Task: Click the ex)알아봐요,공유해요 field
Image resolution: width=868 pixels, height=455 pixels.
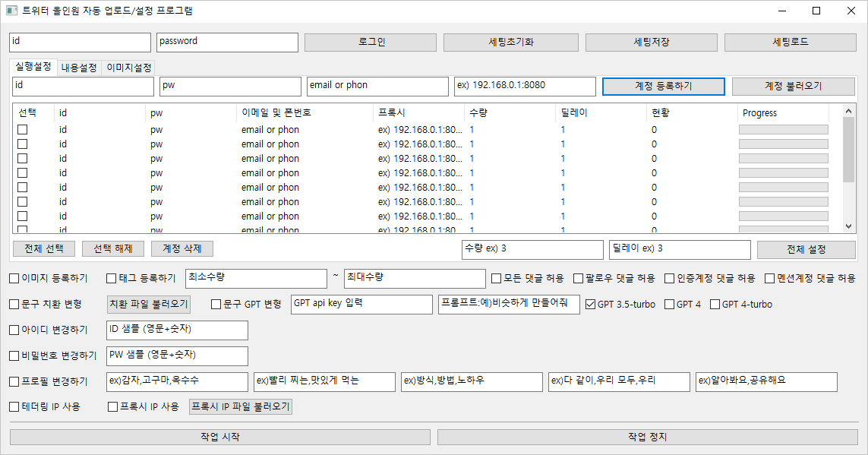Action: (766, 382)
